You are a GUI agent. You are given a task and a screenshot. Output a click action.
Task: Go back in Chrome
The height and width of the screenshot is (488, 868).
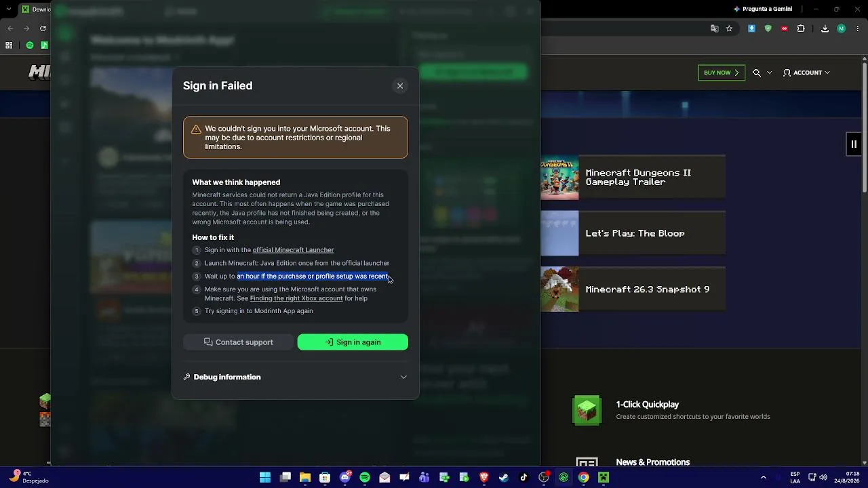10,28
